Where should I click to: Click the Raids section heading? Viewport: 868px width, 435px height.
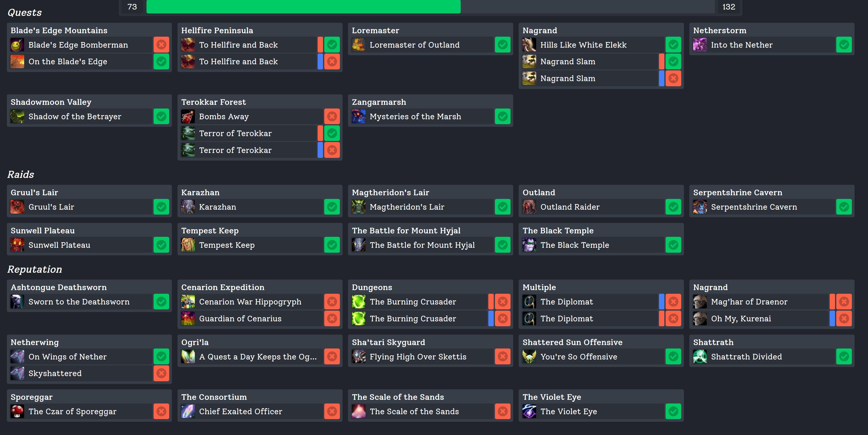point(21,174)
